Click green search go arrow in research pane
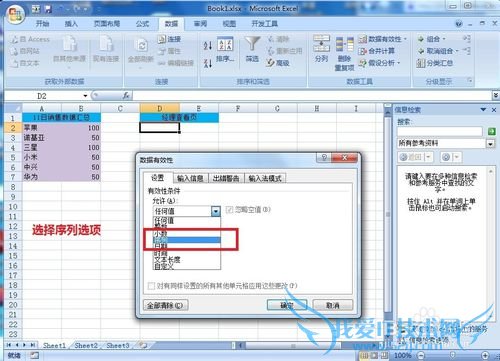The height and width of the screenshot is (361, 500). 491,132
